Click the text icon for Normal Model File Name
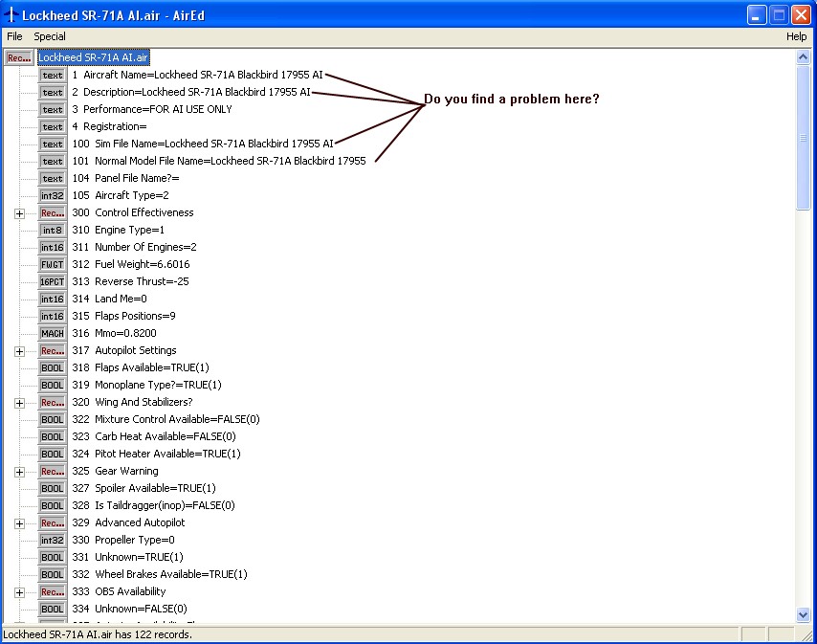817x644 pixels. [x=53, y=161]
